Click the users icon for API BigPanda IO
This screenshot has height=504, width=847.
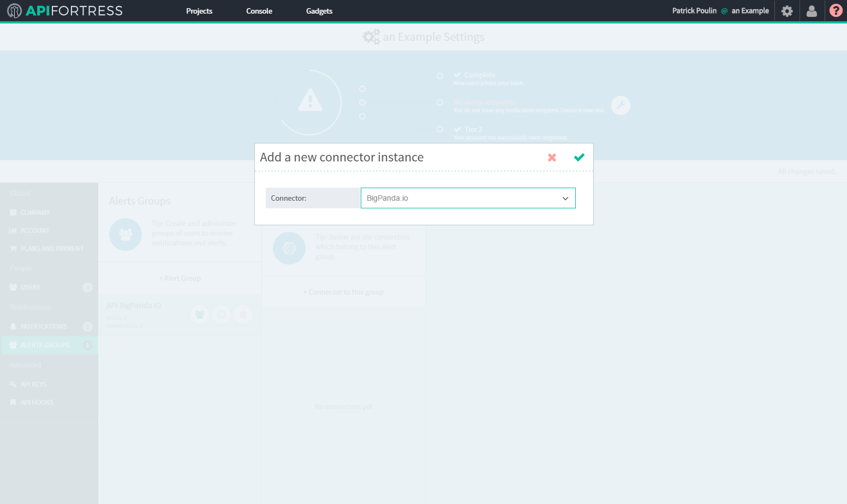[x=200, y=315]
